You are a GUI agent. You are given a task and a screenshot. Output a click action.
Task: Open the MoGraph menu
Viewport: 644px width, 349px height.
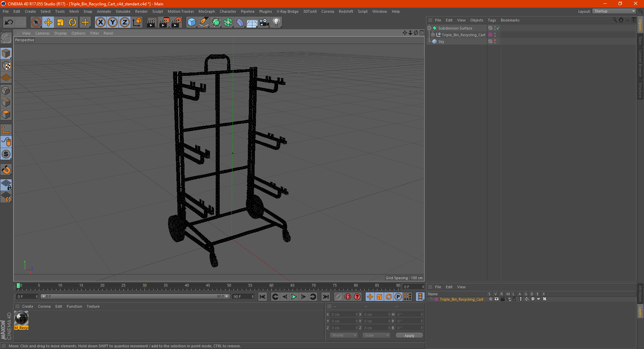click(207, 11)
